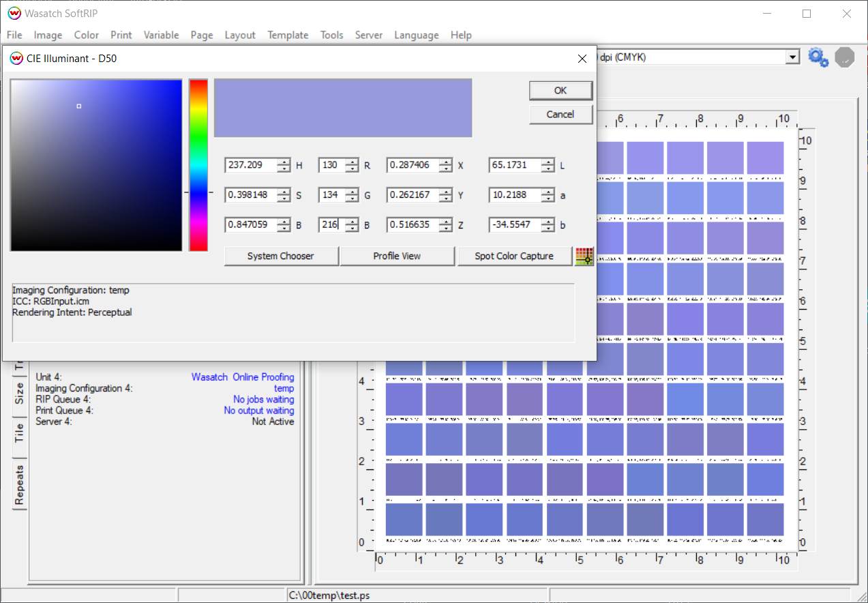Image resolution: width=868 pixels, height=603 pixels.
Task: Open the System Chooser button
Action: point(281,256)
